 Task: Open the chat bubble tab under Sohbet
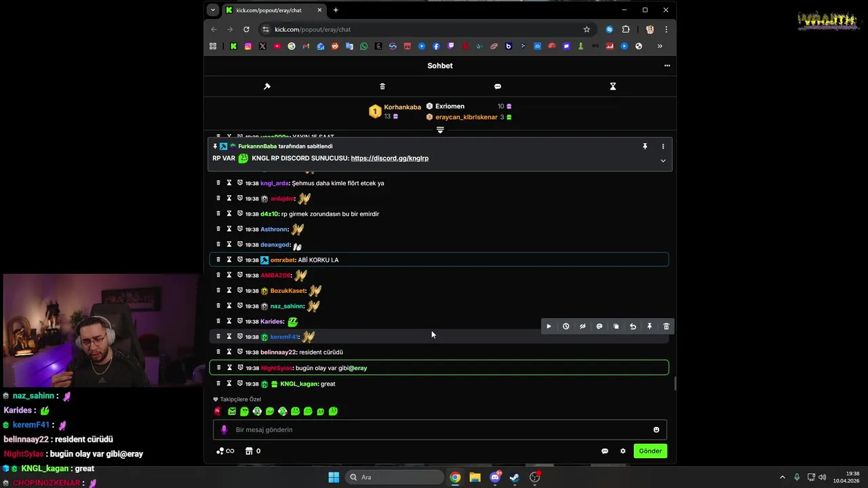pos(498,86)
